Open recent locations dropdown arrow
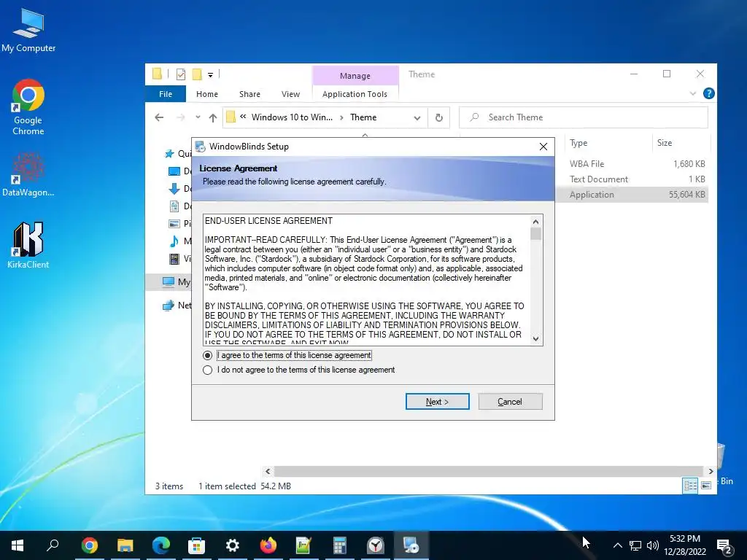Screen dimensions: 747x560 (198, 117)
